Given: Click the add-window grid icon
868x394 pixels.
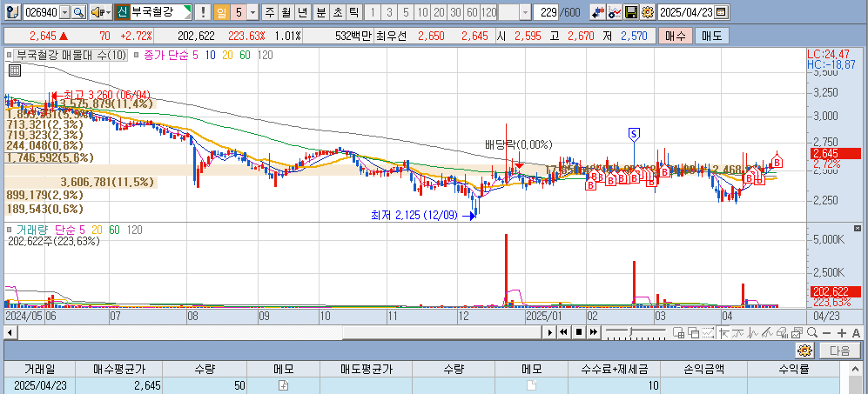Looking at the screenshot, I should (678, 332).
